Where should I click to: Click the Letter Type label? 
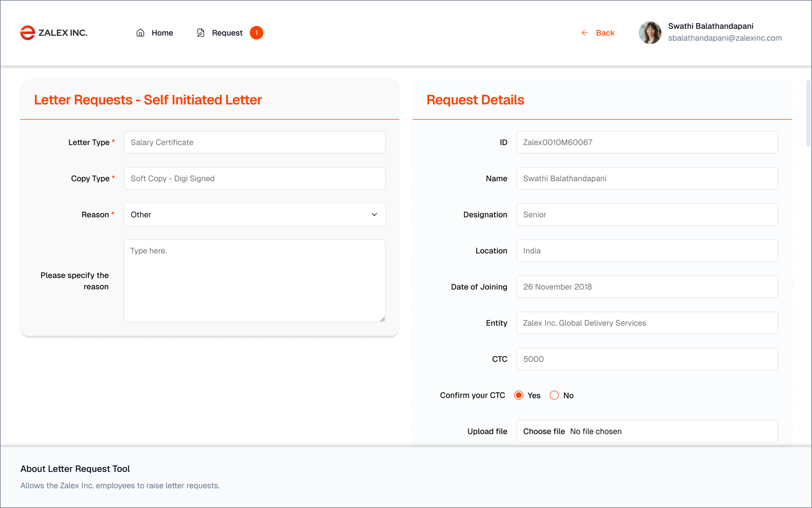pos(89,142)
